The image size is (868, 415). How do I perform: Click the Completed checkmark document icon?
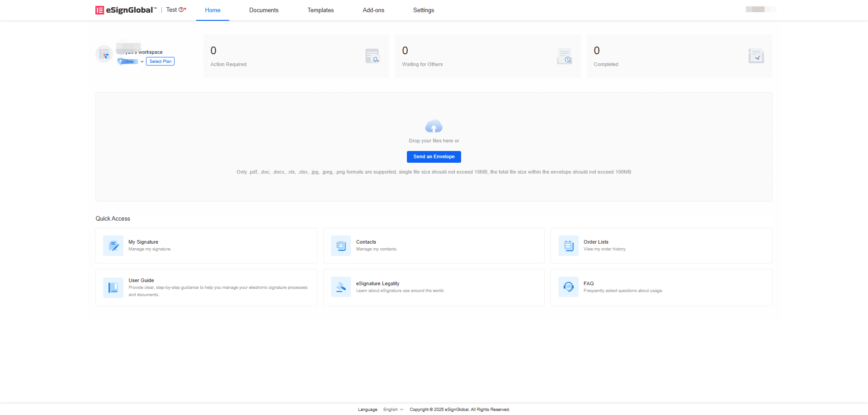click(x=756, y=56)
